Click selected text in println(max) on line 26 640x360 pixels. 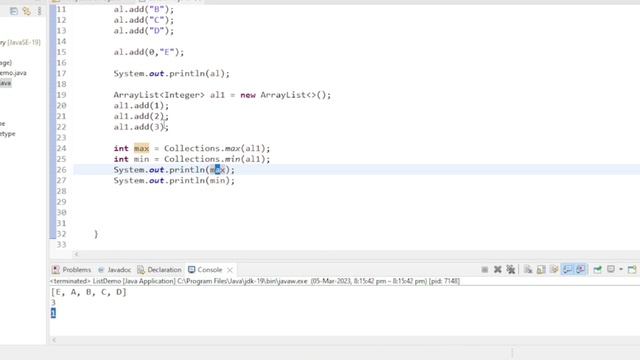(218, 170)
